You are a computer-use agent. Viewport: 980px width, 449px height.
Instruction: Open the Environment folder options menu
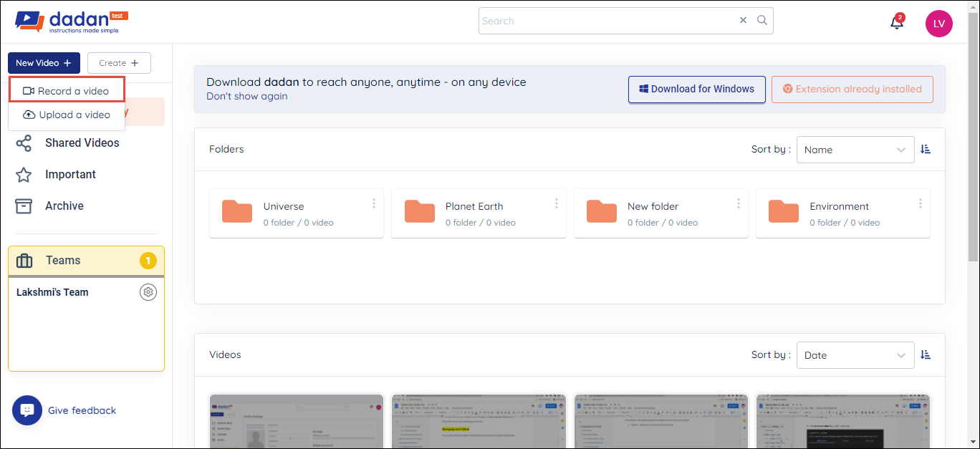pos(921,204)
